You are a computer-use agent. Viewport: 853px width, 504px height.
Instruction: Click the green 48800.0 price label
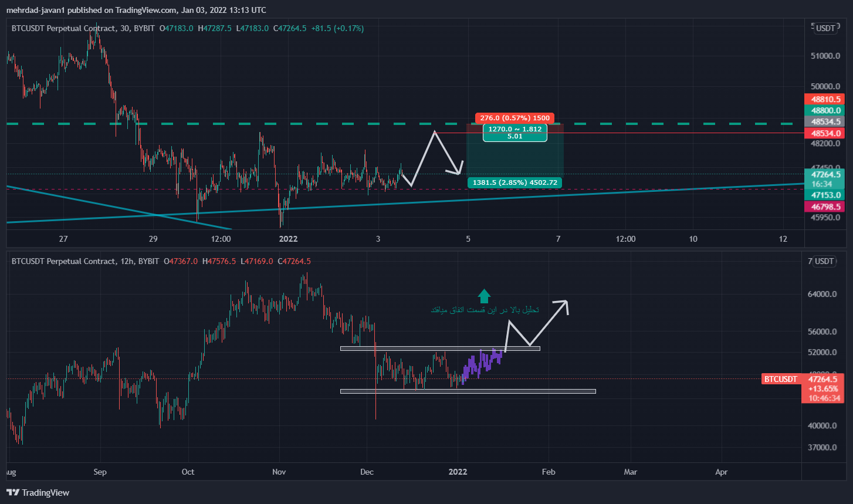826,110
